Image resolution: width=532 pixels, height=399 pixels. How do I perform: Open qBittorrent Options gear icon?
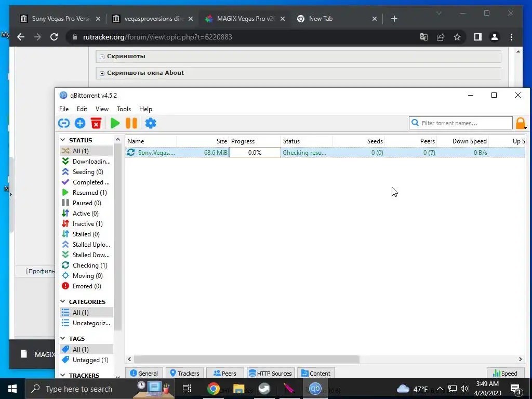tap(151, 123)
